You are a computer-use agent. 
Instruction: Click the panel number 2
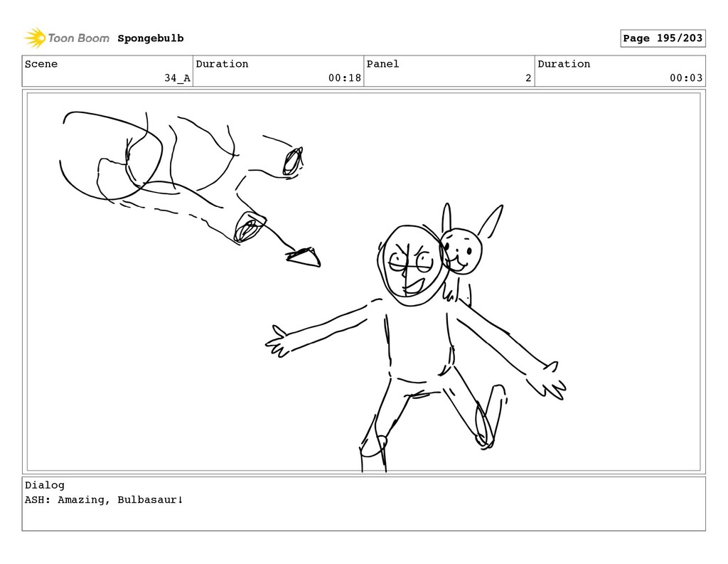click(x=528, y=78)
